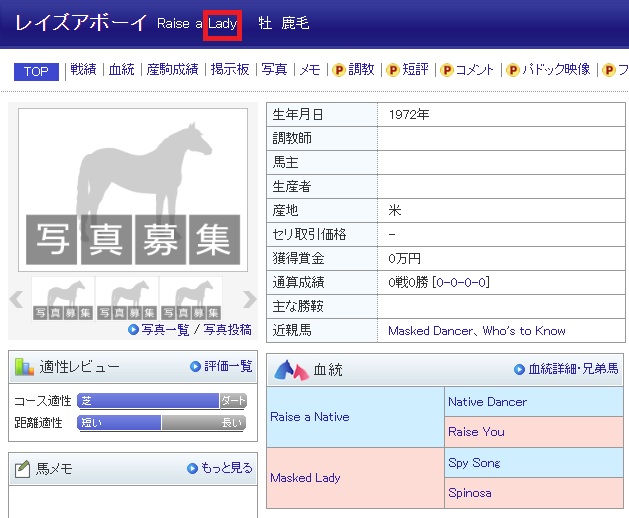Screen dimensions: 629x518
Task: Open the もっと見る link
Action: coord(226,468)
